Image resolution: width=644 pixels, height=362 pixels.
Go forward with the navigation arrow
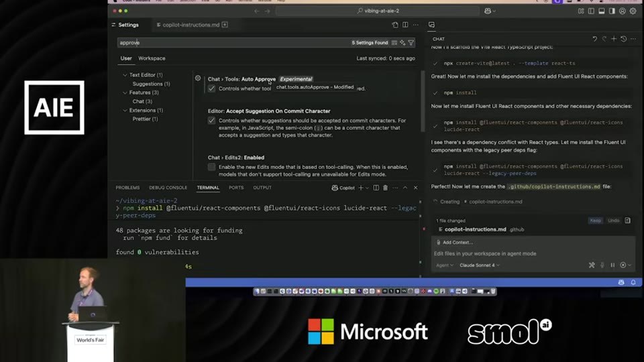click(x=268, y=11)
